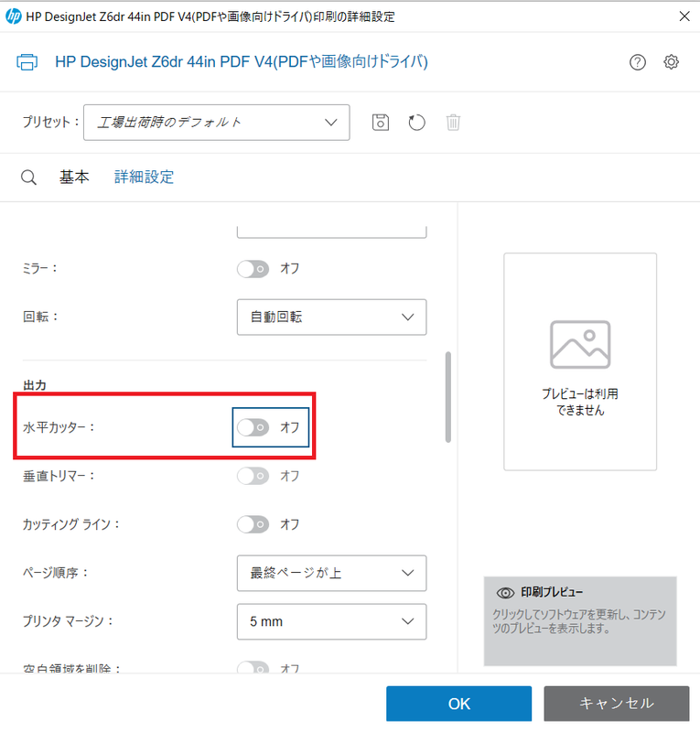This screenshot has height=732, width=700.
Task: Click the eye icon in 印刷プレビュー panel
Action: 505,593
